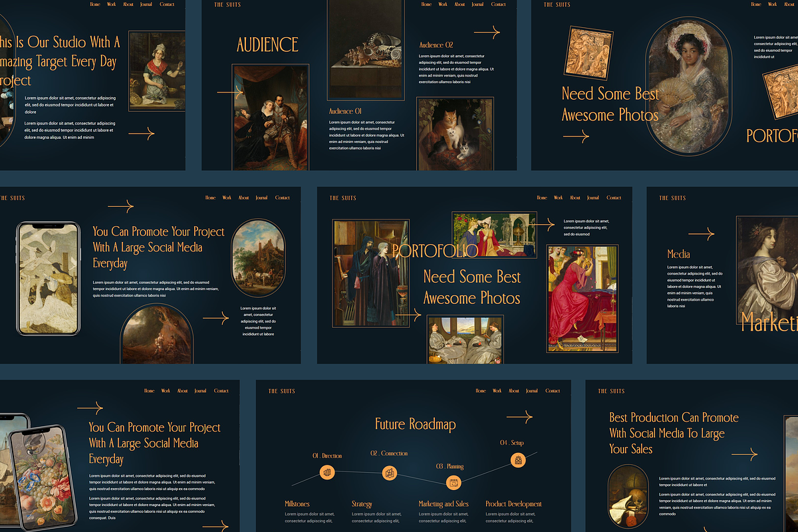This screenshot has height=532, width=798.
Task: Click the AUDIENCE title text
Action: pyautogui.click(x=268, y=45)
